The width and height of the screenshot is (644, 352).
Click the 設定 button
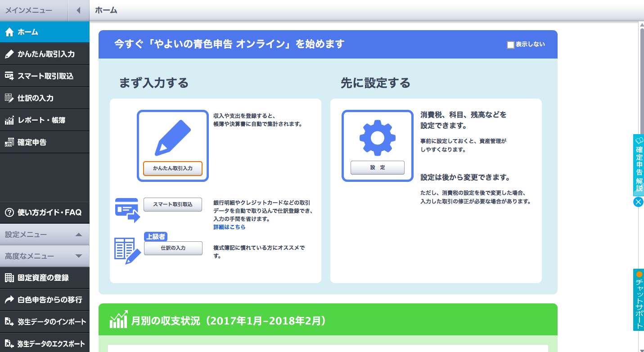pos(378,167)
